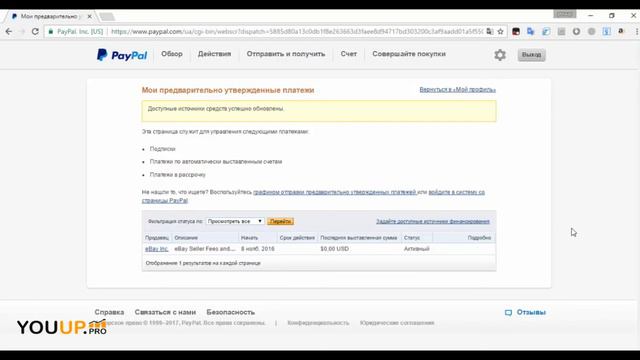Click Задайте доступные источники финансирования link
Image resolution: width=640 pixels, height=360 pixels.
[433, 221]
